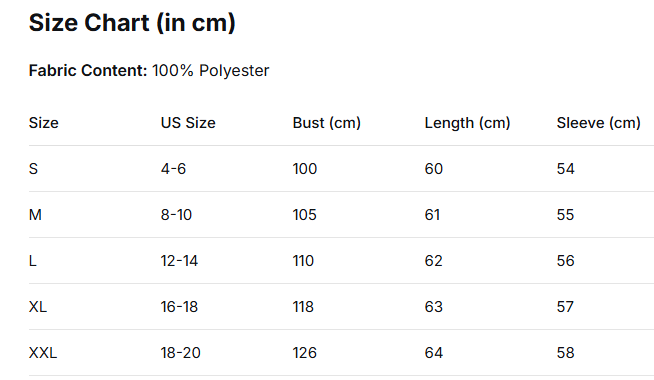
Task: Click the bust value 126 cell
Action: (x=305, y=353)
